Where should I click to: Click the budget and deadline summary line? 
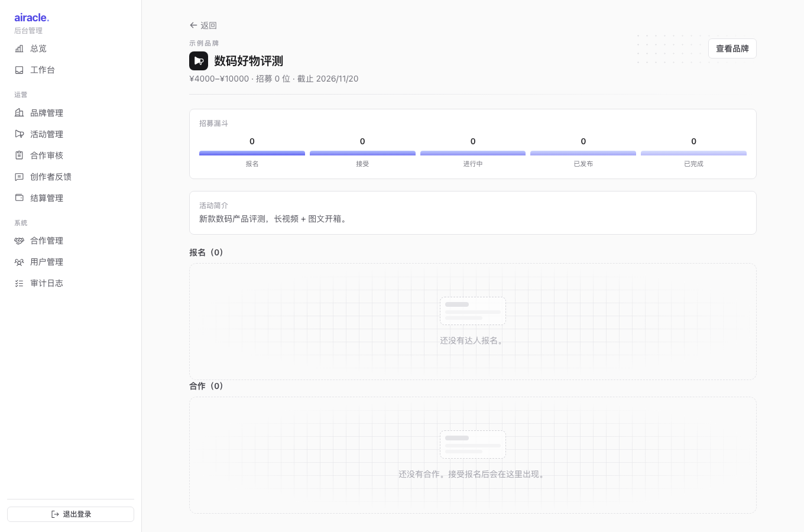274,79
